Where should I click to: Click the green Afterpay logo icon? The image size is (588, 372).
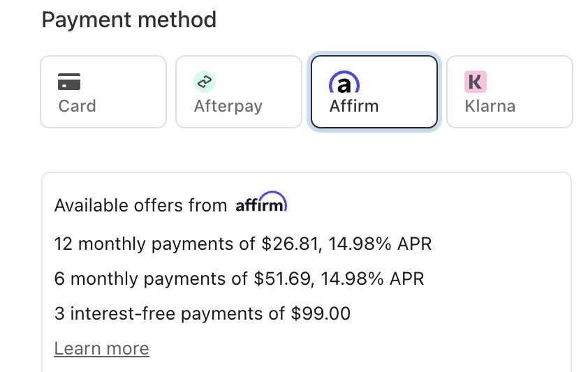[204, 82]
